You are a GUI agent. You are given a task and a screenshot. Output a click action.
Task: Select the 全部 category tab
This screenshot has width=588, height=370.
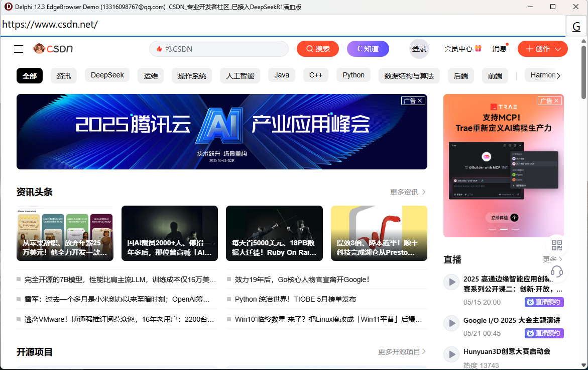coord(30,76)
